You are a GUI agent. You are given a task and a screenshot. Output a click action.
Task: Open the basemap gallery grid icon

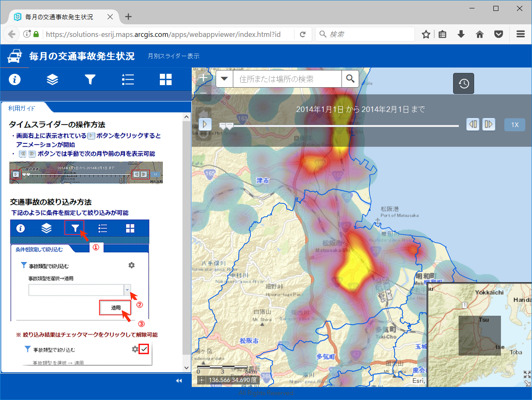tap(166, 79)
